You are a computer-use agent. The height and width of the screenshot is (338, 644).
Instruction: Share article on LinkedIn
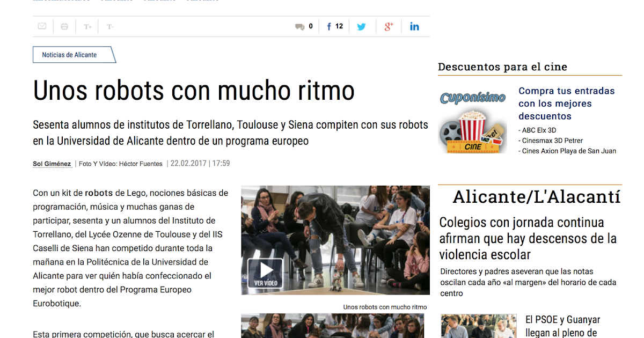(x=414, y=26)
